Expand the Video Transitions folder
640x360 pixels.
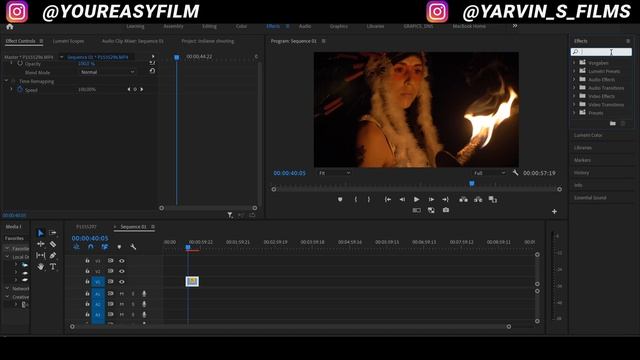pyautogui.click(x=574, y=104)
